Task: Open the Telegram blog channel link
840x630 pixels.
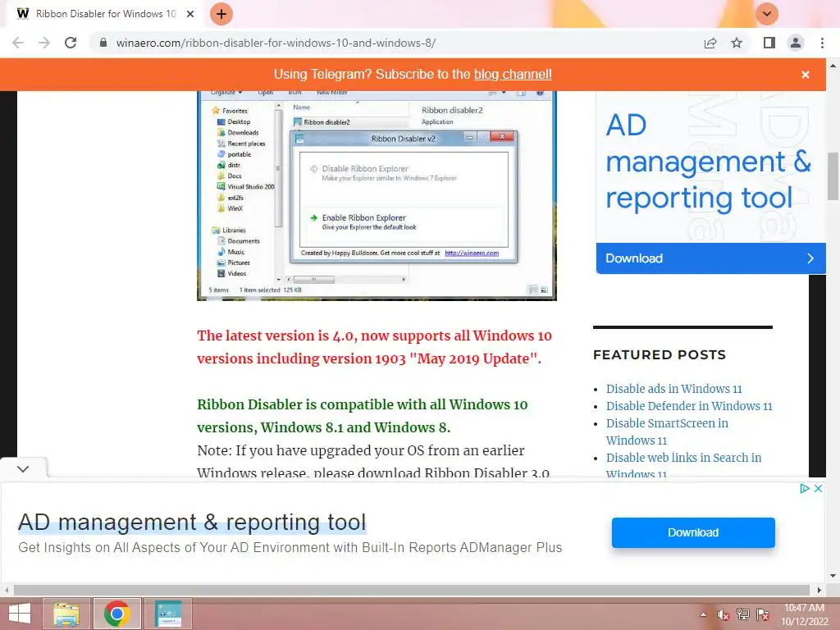Action: (513, 75)
